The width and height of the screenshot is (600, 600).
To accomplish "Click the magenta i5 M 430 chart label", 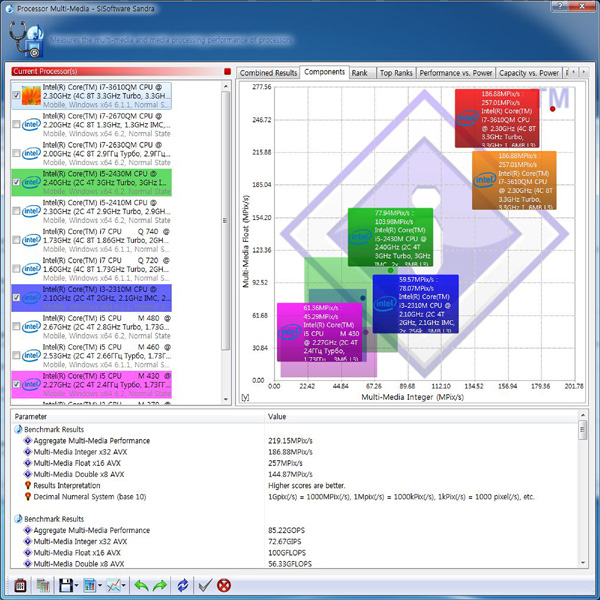I will (320, 332).
